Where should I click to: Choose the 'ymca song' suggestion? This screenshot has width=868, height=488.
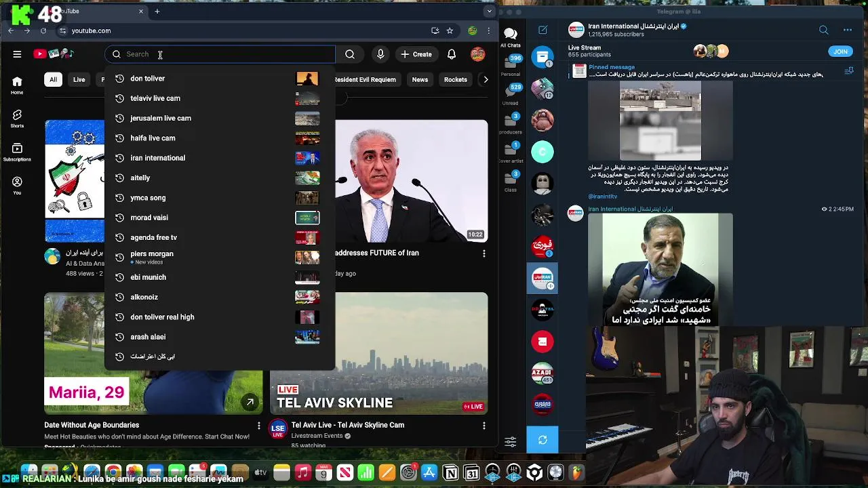[220, 198]
